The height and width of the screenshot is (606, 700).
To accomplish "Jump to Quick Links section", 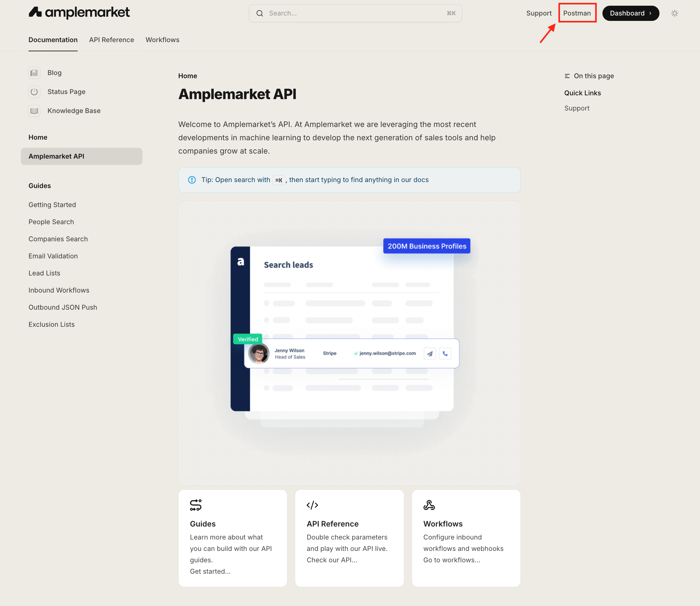I will point(582,93).
